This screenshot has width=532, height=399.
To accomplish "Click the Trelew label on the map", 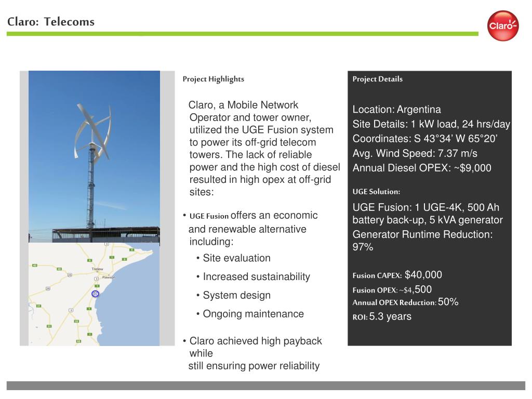I will (x=97, y=269).
